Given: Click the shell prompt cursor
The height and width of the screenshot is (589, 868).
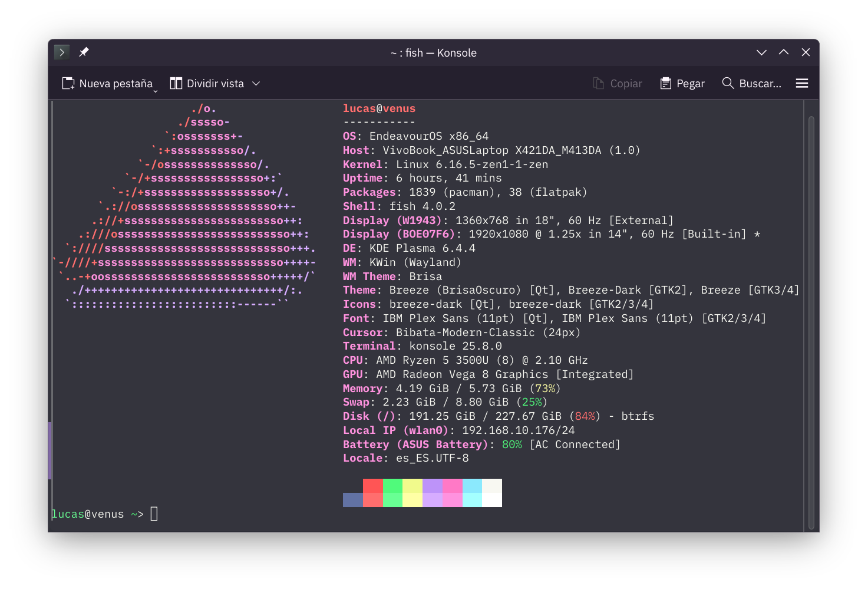Looking at the screenshot, I should point(154,514).
